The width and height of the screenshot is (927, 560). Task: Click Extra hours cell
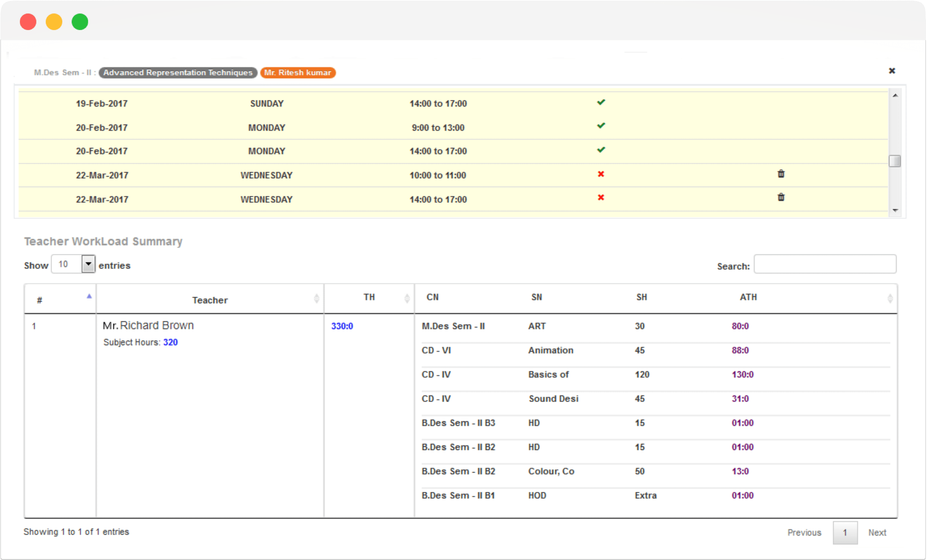[x=646, y=496]
